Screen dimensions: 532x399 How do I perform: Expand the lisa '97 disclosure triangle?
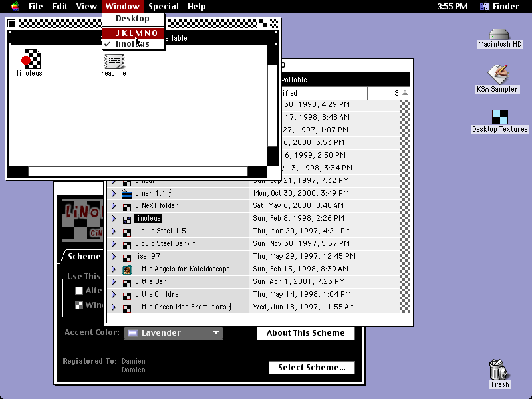pos(114,256)
